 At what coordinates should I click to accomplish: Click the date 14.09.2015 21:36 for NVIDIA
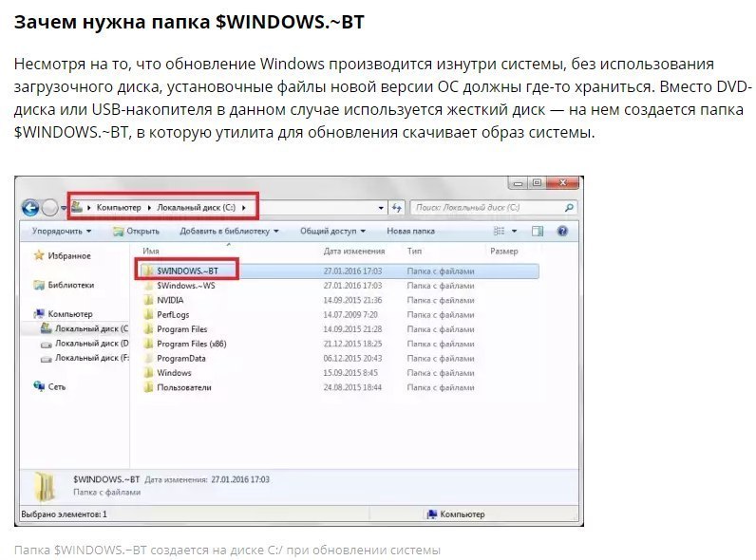(352, 300)
